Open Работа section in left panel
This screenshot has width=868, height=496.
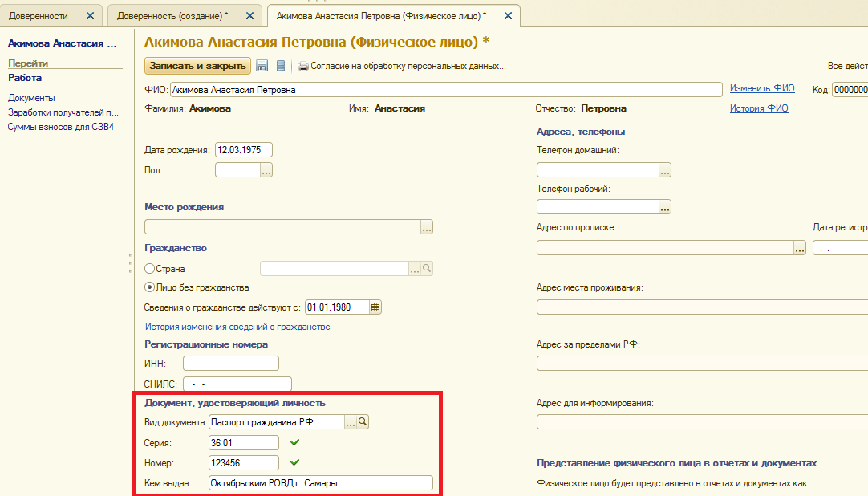pos(25,78)
